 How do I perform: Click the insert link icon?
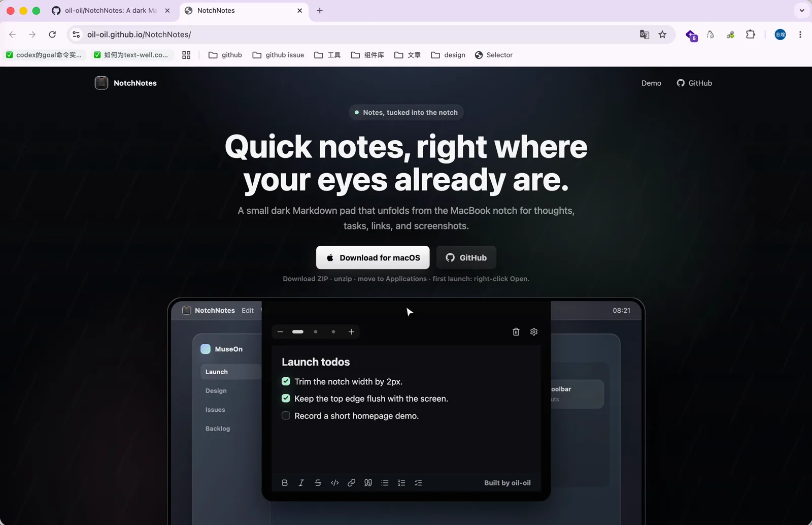pos(351,483)
